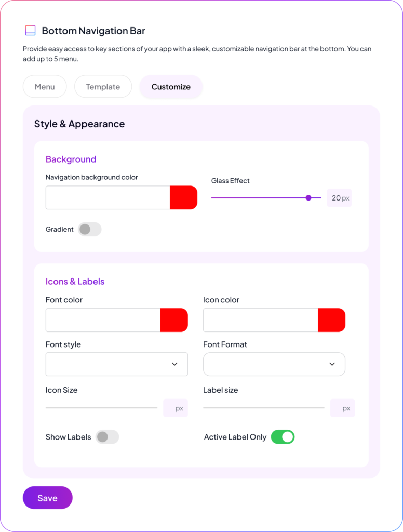
Task: Click the Navigation background color red swatch
Action: 183,197
